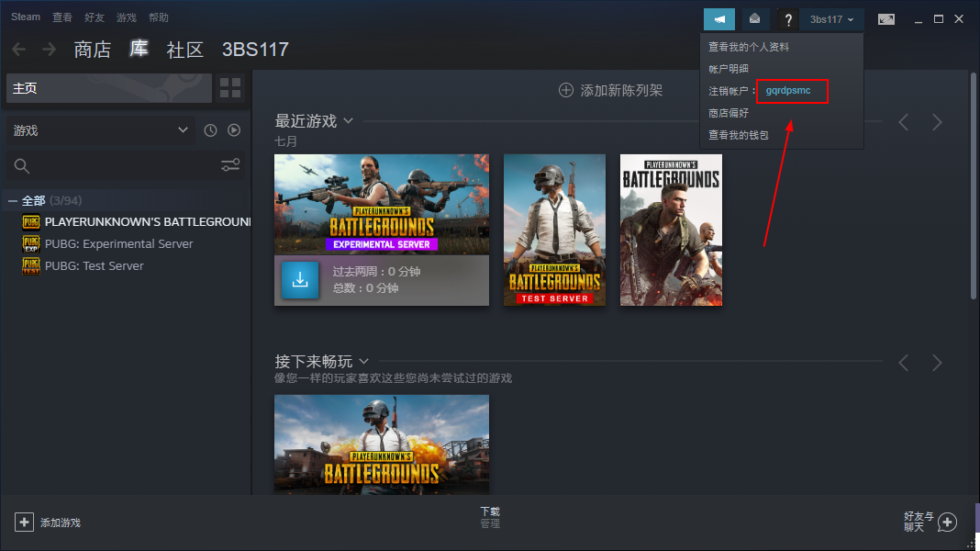Open the 游戏 menu in menu bar

tap(127, 17)
